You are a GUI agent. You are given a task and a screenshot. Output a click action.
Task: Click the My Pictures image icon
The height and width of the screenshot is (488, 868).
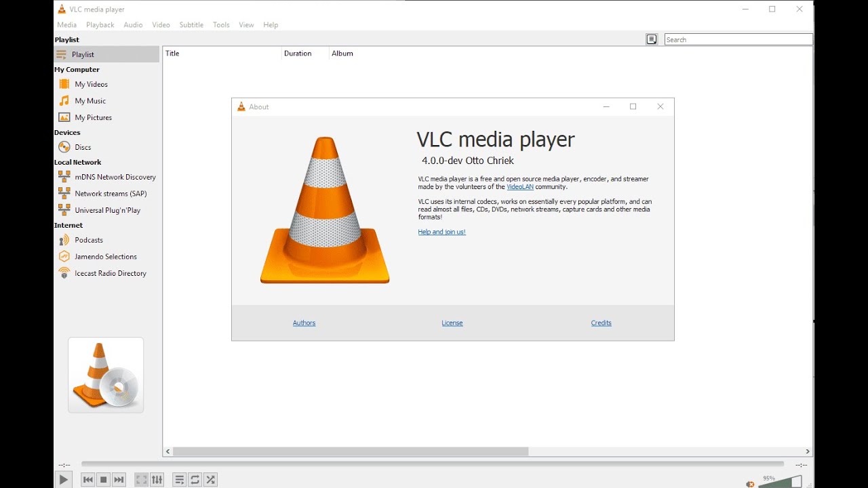click(64, 117)
